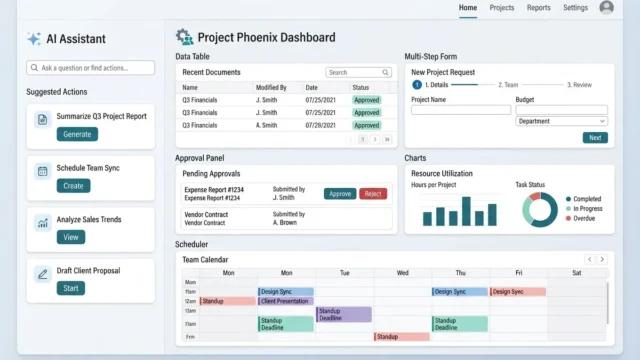Click step 1 circle in New Project Request
640x360 pixels.
[x=417, y=85]
